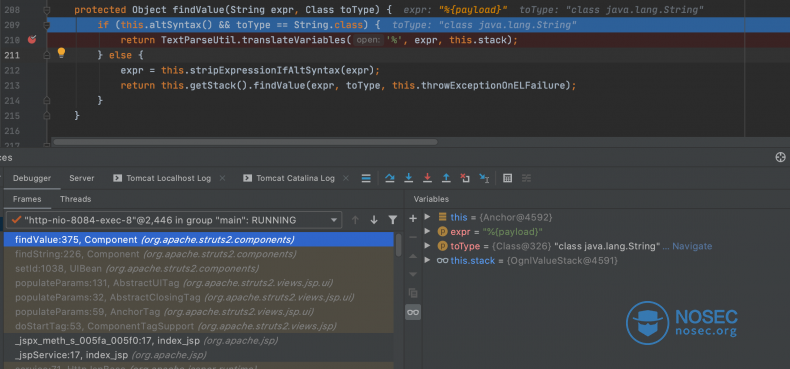
Task: Click the editor horizontal scrollbar
Action: click(245, 142)
